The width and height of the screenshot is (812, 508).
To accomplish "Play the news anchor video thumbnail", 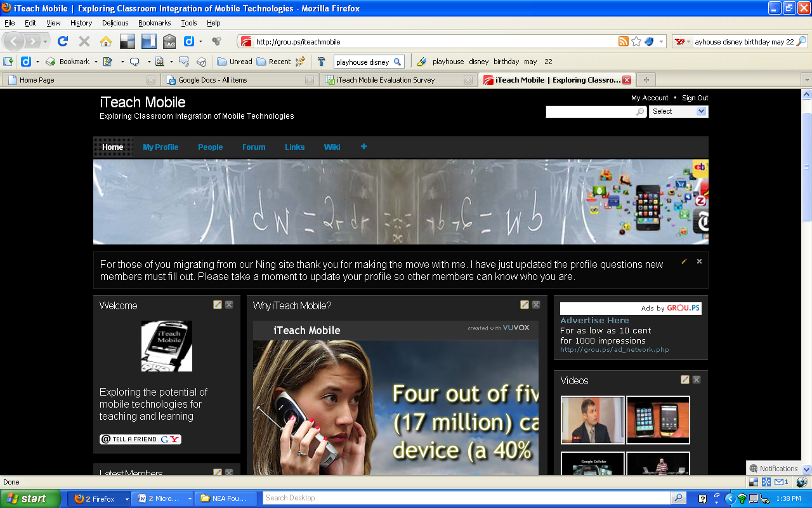I will click(593, 420).
